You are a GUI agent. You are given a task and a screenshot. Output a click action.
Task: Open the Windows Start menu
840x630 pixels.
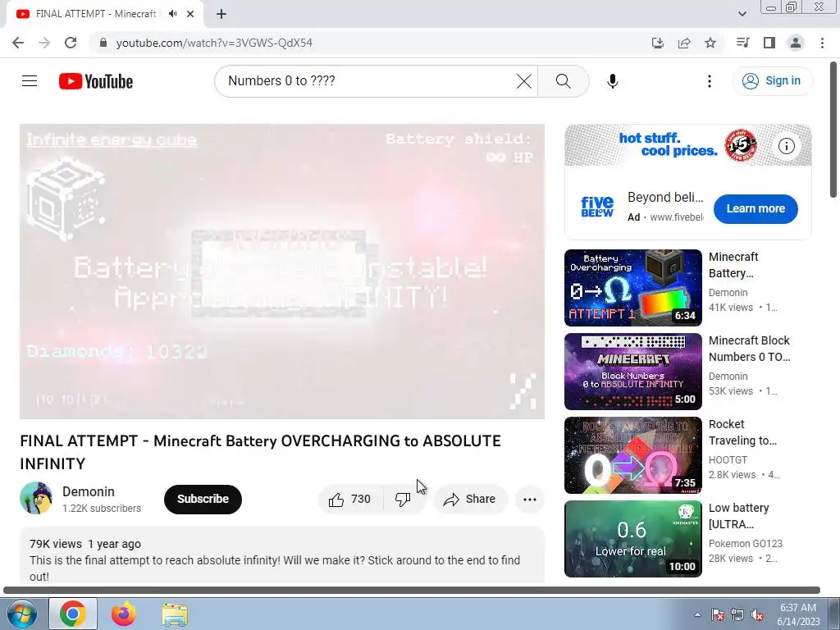click(x=21, y=614)
